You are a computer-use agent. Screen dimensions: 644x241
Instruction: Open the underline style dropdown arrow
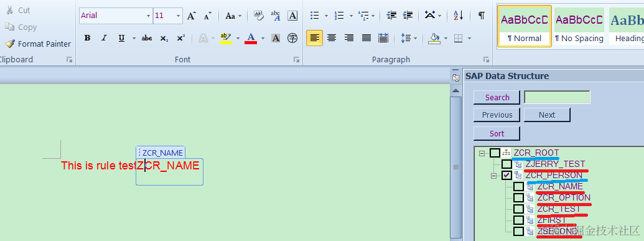click(134, 38)
